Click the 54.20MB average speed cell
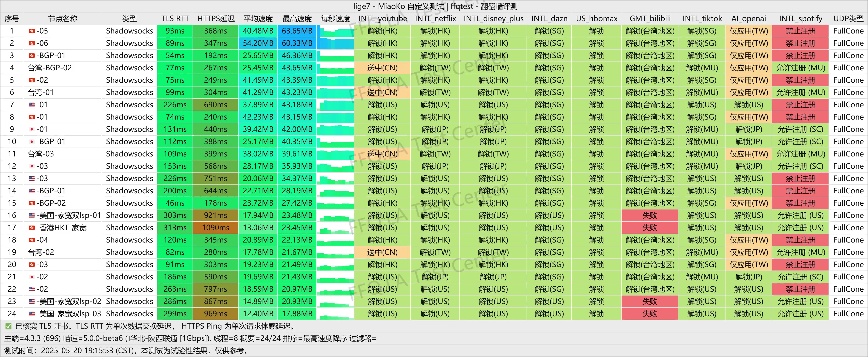 point(258,43)
